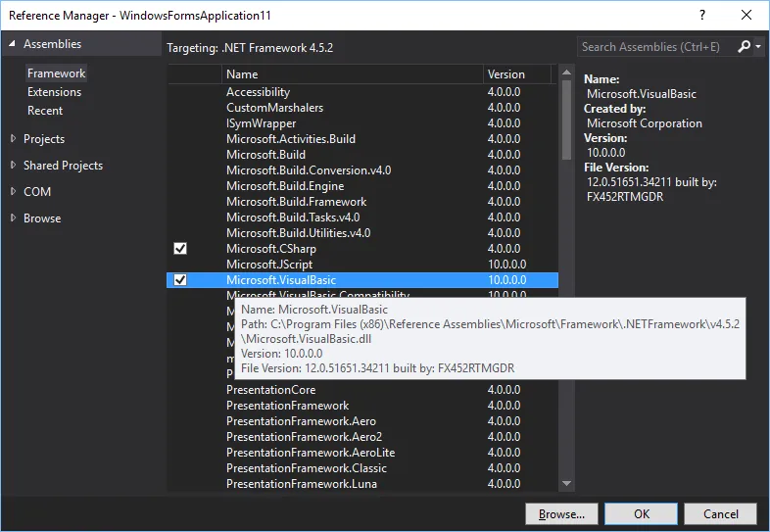Uncheck the Microsoft.CSharp checkbox
The width and height of the screenshot is (770, 532).
180,249
